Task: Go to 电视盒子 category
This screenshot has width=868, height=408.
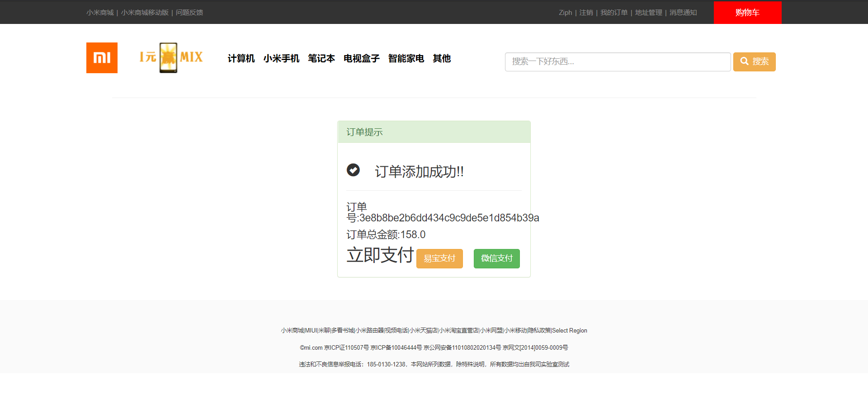Action: tap(362, 58)
